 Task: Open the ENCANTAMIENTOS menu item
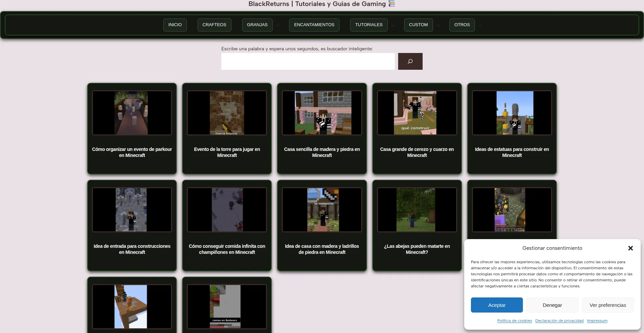314,25
